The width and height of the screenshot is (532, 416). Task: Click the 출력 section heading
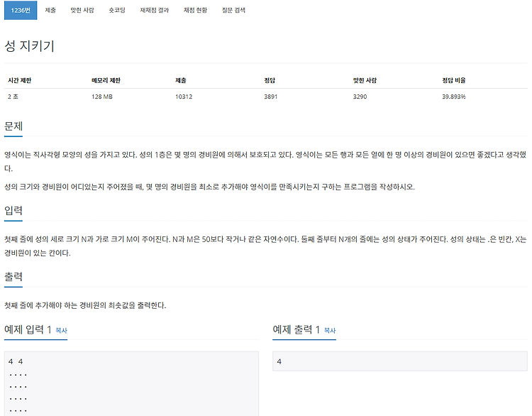point(13,277)
